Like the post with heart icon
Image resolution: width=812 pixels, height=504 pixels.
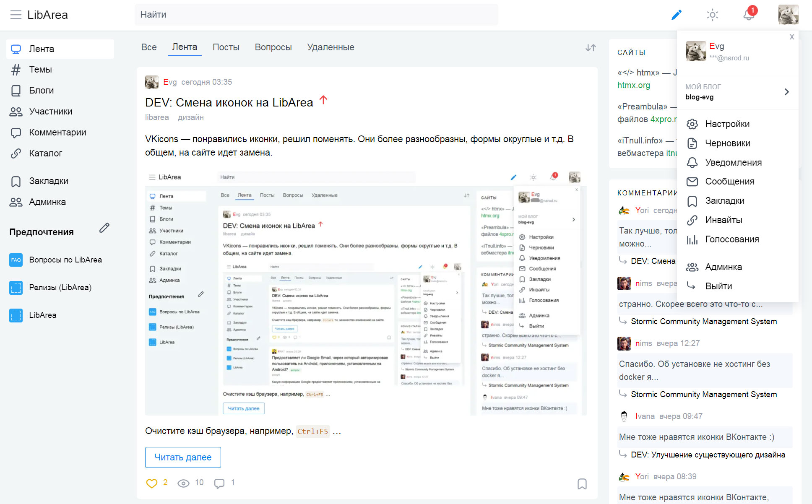point(151,483)
